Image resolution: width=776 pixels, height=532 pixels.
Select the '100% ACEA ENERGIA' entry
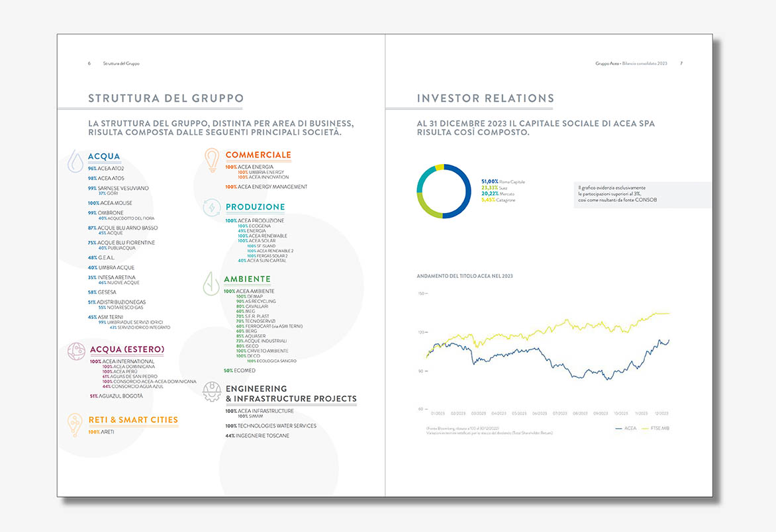[250, 167]
